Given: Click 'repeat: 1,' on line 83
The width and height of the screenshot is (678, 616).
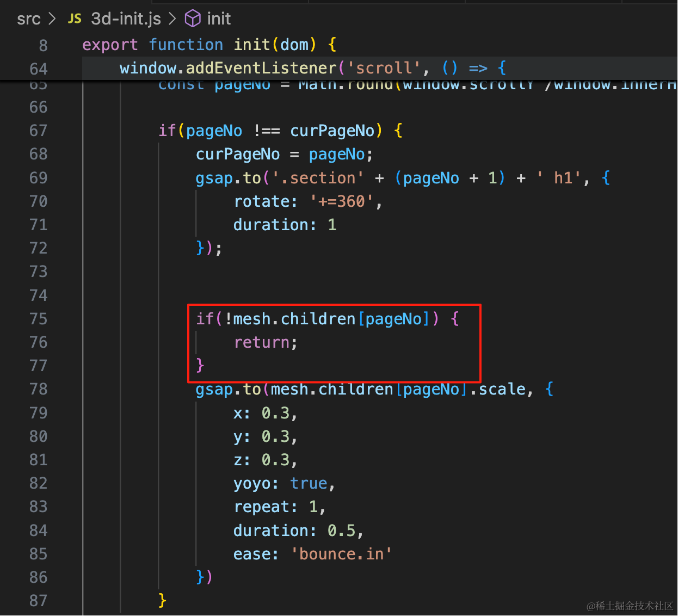Looking at the screenshot, I should coord(280,507).
